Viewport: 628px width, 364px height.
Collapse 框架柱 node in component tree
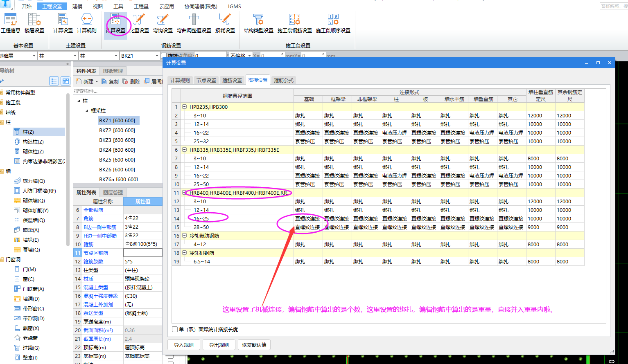click(x=87, y=111)
